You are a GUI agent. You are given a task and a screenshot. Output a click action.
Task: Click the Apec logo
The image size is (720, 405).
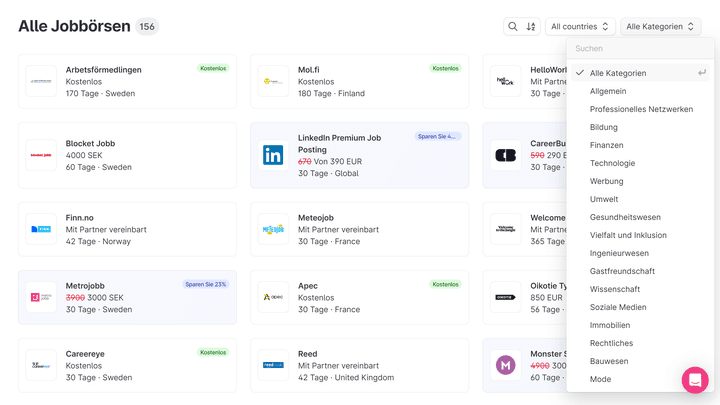pos(273,297)
